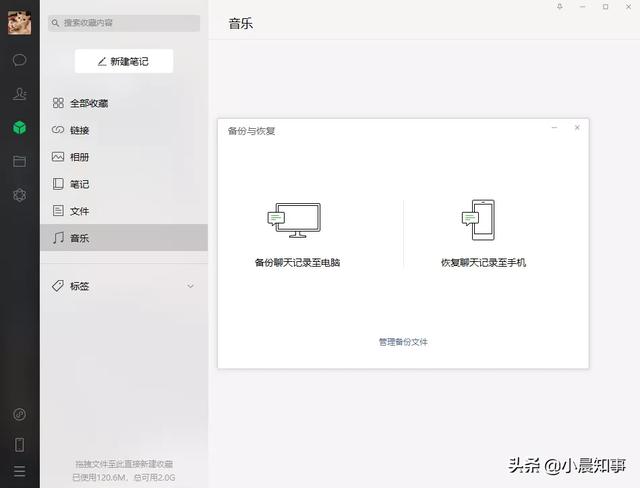Image resolution: width=640 pixels, height=488 pixels.
Task: Open the Moments aperture icon in sidebar
Action: [20, 195]
